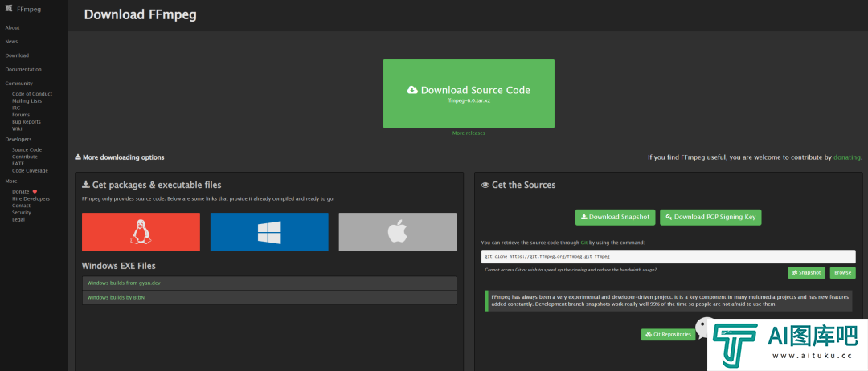The image size is (868, 371).
Task: Open Mailing Lists link
Action: (x=27, y=101)
